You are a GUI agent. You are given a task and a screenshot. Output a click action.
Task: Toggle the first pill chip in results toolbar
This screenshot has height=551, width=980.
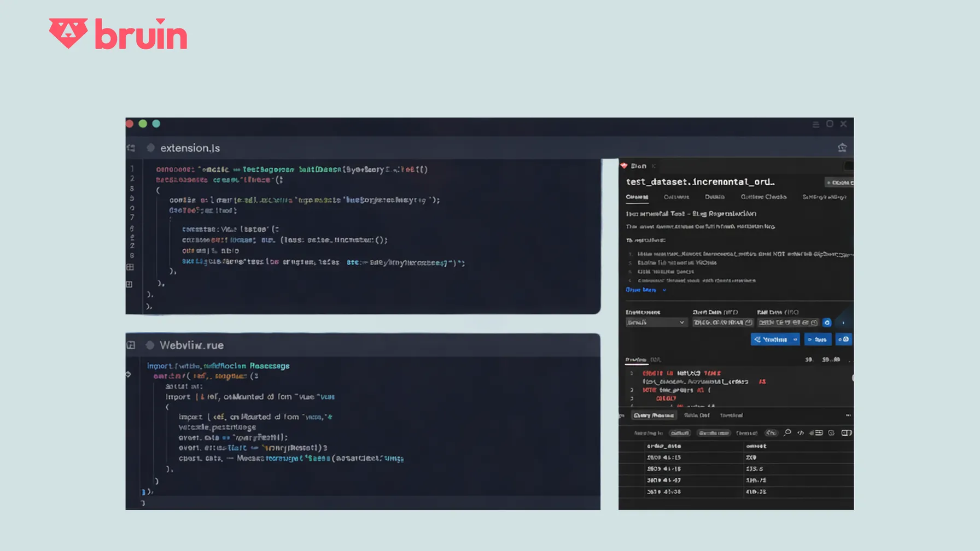680,433
